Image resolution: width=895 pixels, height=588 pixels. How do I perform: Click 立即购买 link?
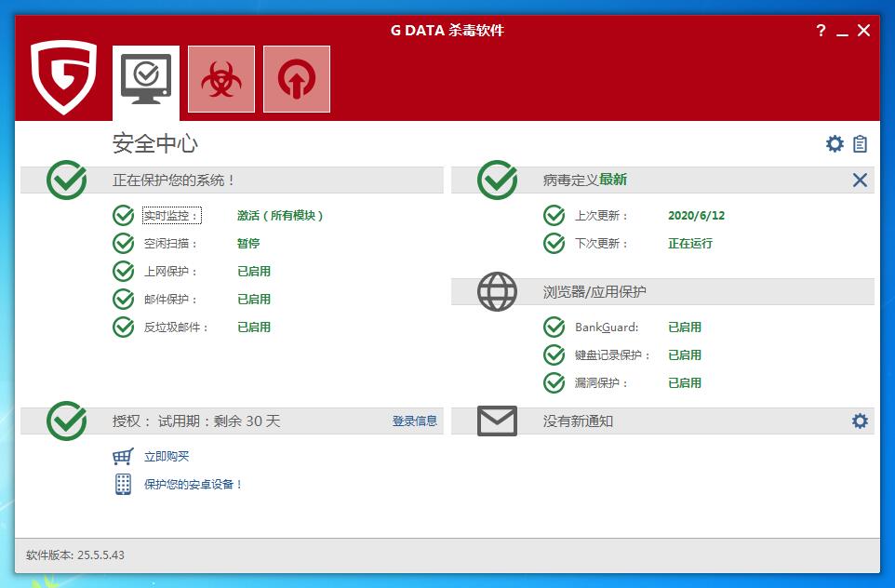(167, 457)
